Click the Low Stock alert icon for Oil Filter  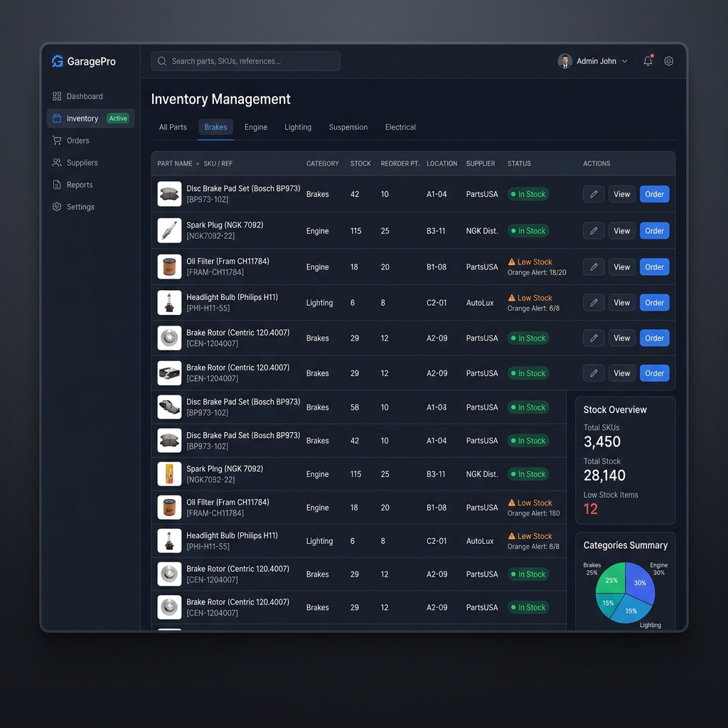[x=513, y=262]
